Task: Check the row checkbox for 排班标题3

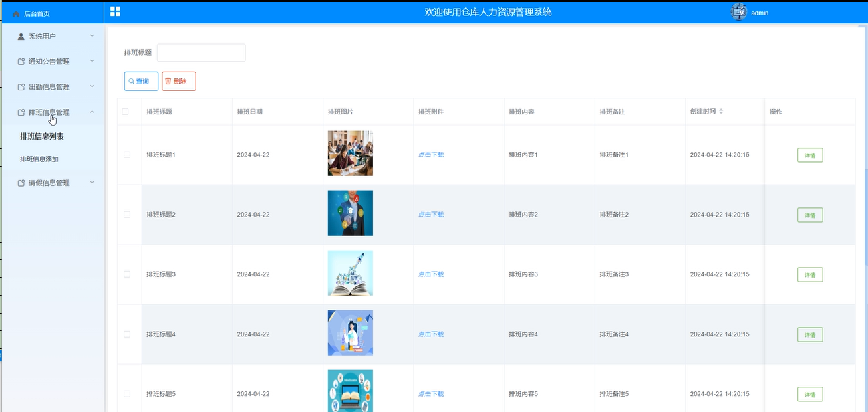Action: click(x=127, y=274)
